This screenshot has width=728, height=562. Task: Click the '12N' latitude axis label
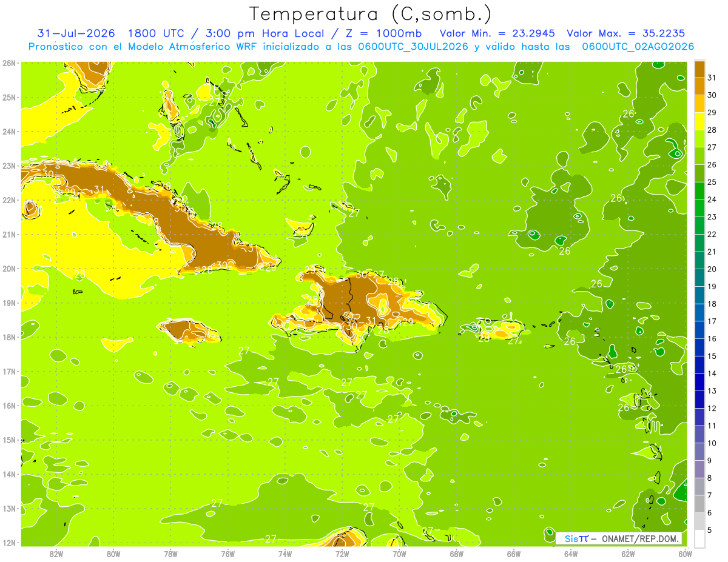coord(8,543)
